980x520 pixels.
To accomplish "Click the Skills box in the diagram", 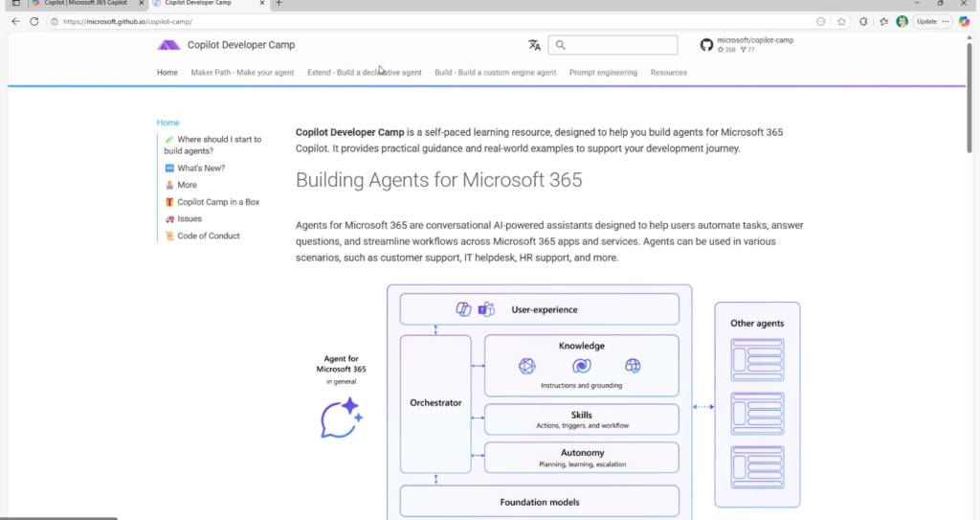I will point(581,419).
